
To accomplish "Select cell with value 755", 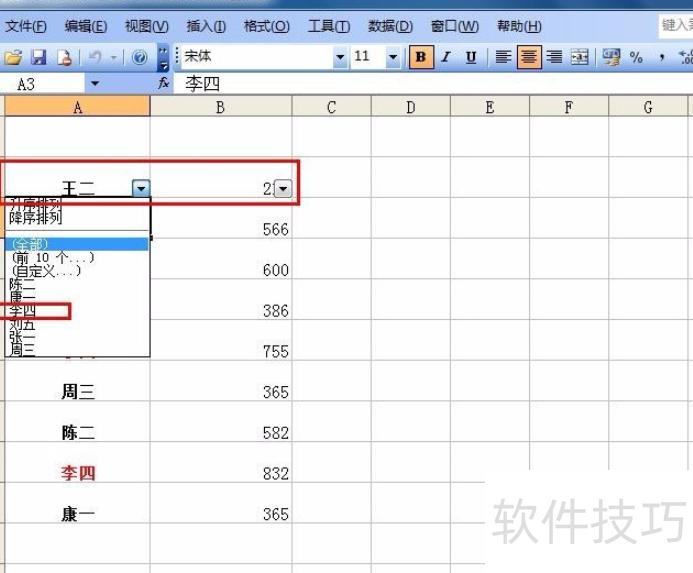I will pos(221,340).
